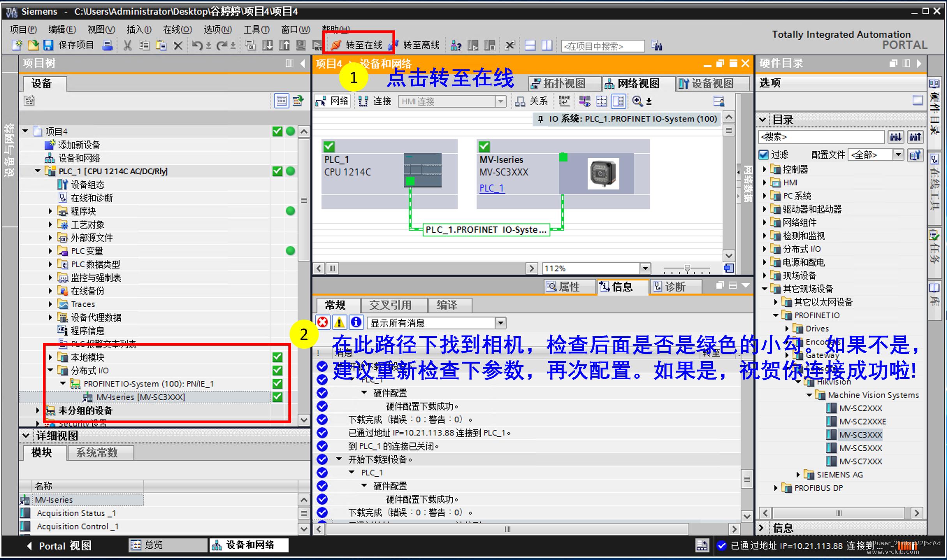Click the search down icon in catalog

[x=896, y=137]
